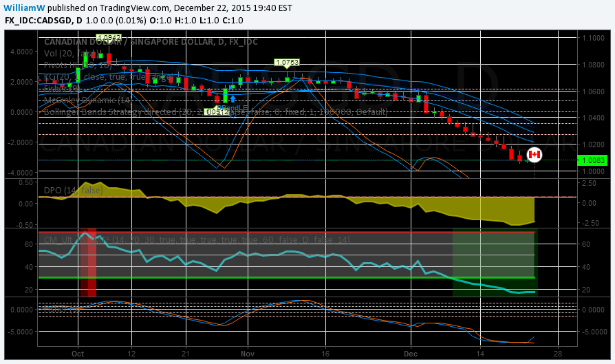
Task: Click the FX_IDC:CADSGD, D symbol header
Action: click(43, 21)
